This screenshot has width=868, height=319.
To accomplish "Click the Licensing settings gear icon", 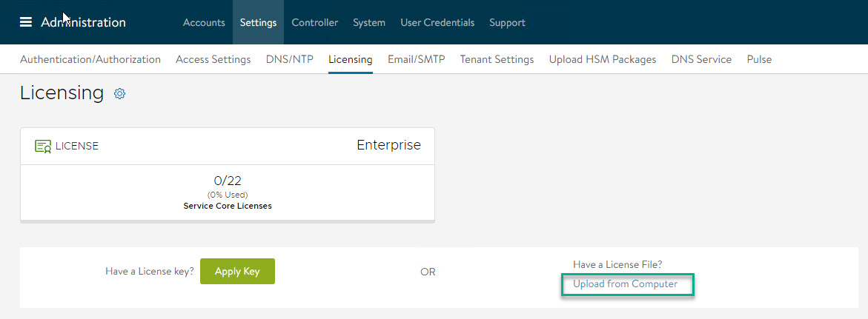I will click(x=119, y=93).
